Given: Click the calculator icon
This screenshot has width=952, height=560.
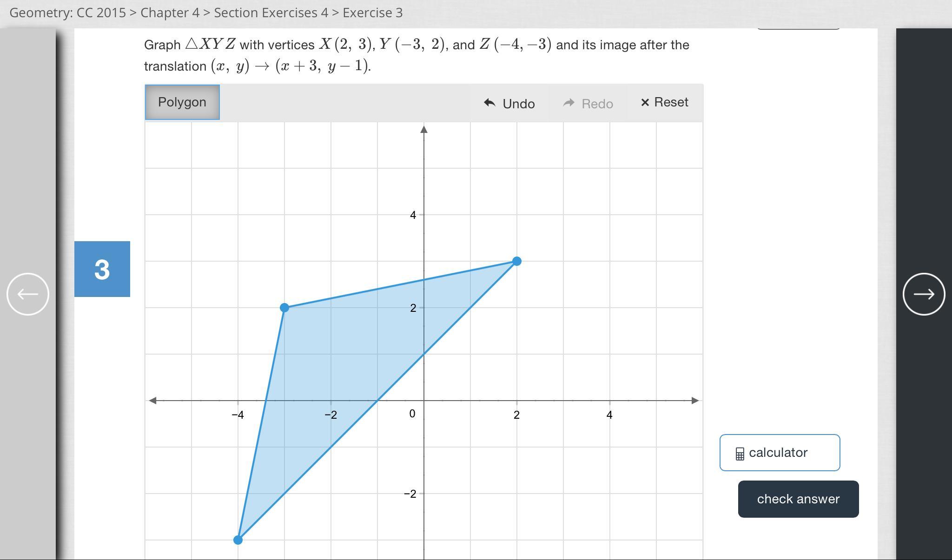Looking at the screenshot, I should pos(740,454).
